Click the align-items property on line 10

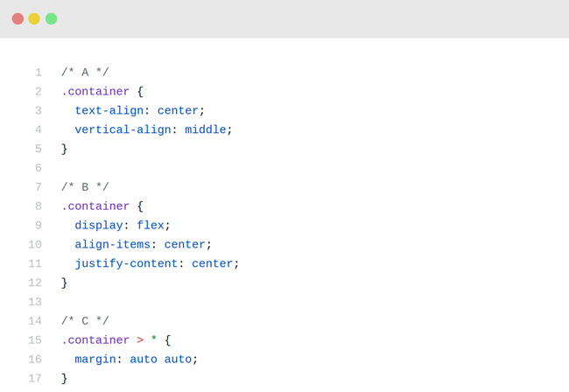tap(113, 244)
